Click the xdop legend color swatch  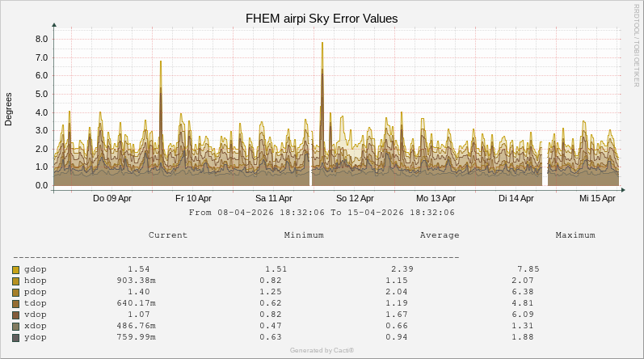click(15, 326)
